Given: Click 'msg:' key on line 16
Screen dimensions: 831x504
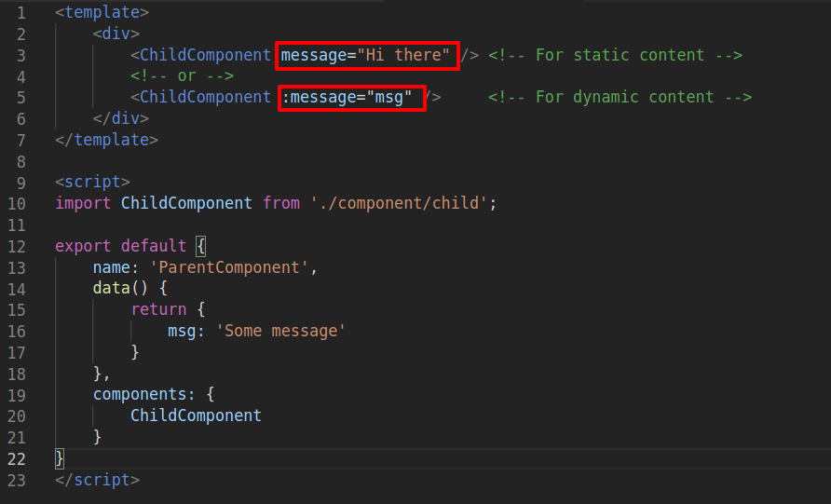Looking at the screenshot, I should [186, 332].
